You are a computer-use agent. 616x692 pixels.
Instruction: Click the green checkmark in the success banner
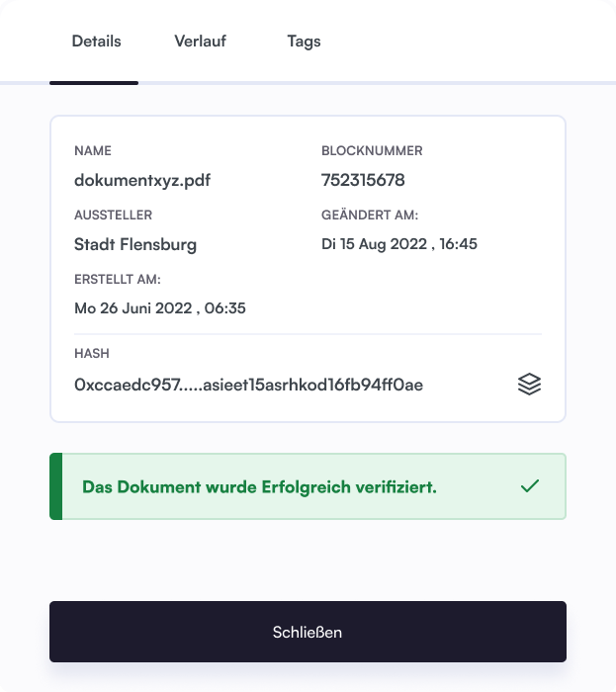530,486
